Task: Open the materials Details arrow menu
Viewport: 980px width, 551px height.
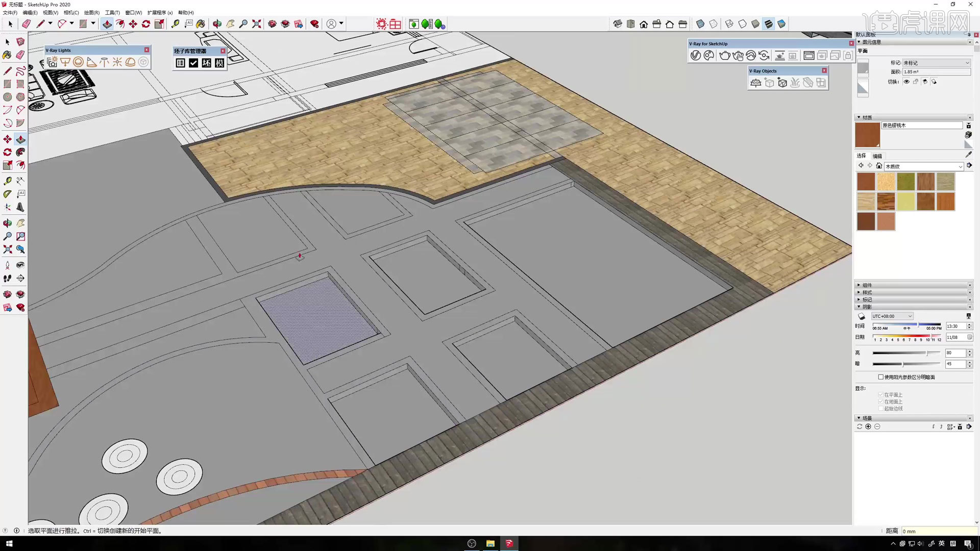Action: coord(969,166)
